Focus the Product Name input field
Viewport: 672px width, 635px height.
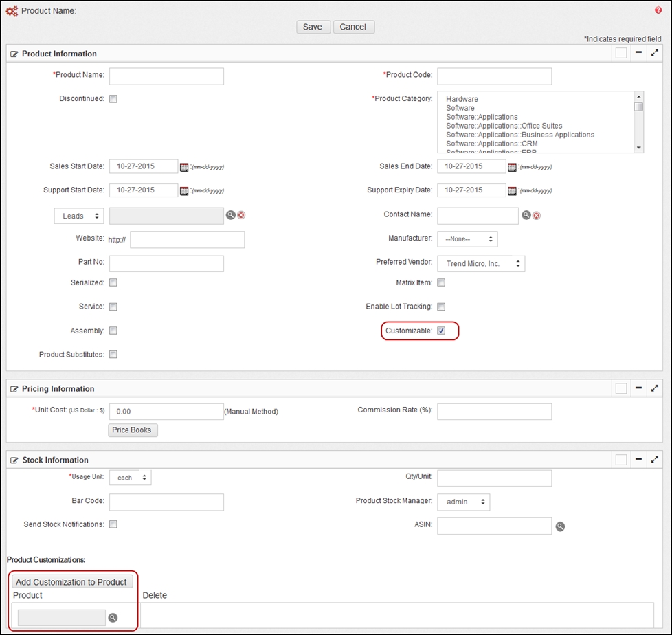(x=166, y=76)
